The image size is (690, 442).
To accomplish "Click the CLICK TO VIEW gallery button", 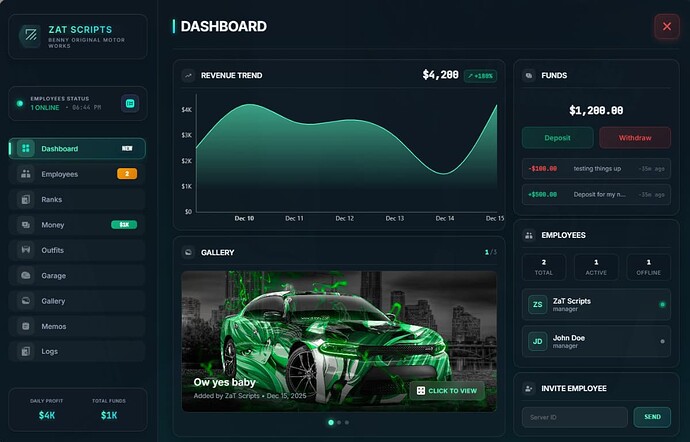I will coord(447,390).
